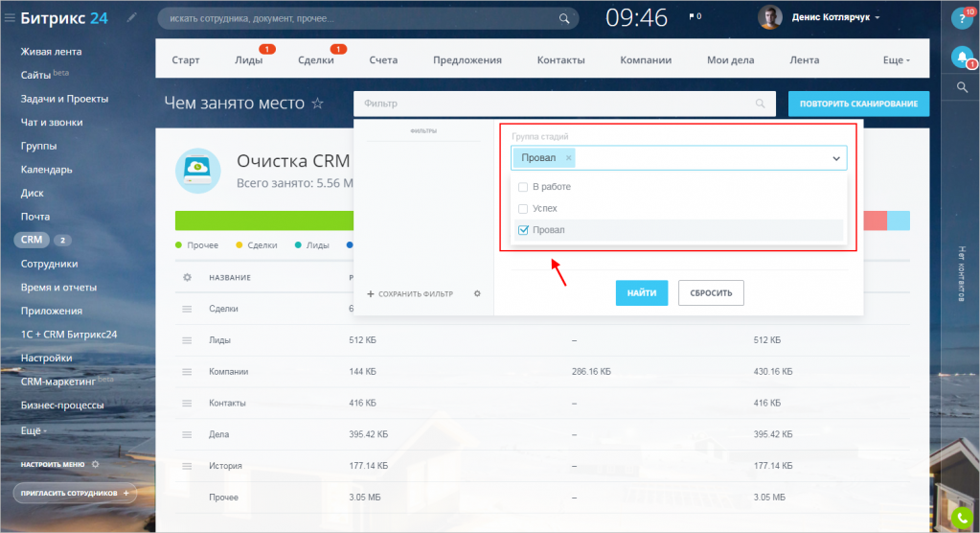This screenshot has width=980, height=533.
Task: Open the row menu icon for Дела
Action: 187,434
